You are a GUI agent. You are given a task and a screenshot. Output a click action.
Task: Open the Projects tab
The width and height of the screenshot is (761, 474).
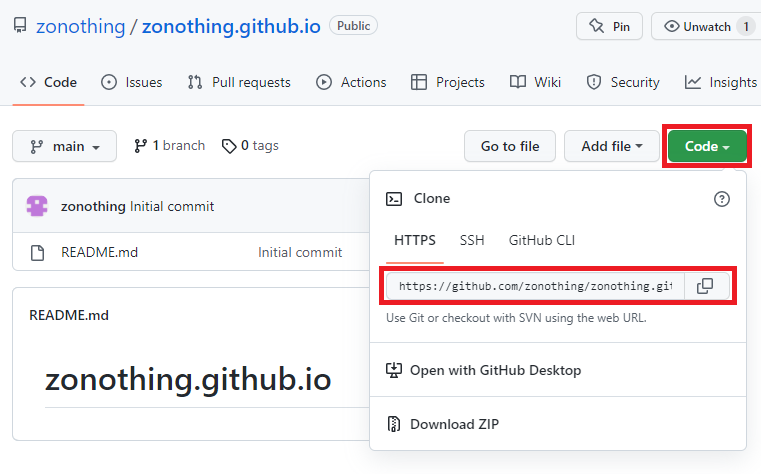[447, 82]
